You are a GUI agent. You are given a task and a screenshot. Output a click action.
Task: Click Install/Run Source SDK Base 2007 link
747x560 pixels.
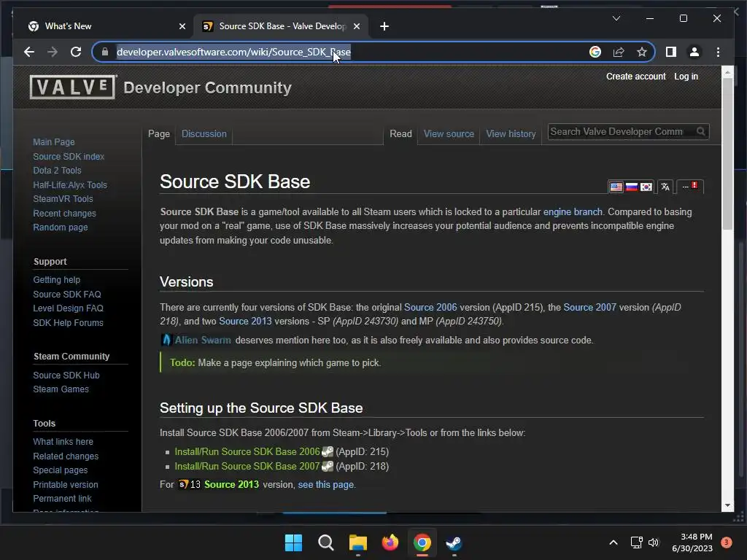tap(247, 466)
